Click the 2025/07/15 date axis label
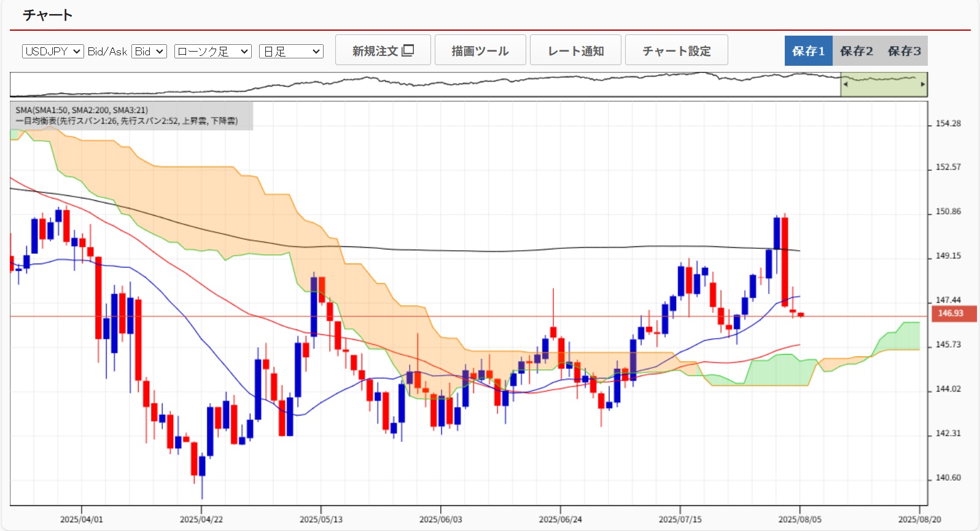Screen dimensions: 980x531 (680, 519)
